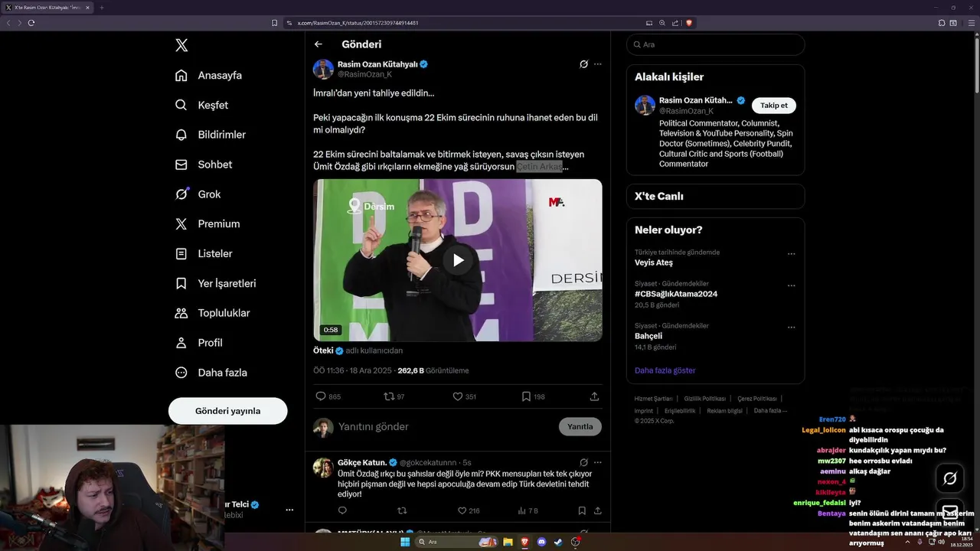Click the Ara search box on X
The image size is (980, 551).
click(715, 44)
